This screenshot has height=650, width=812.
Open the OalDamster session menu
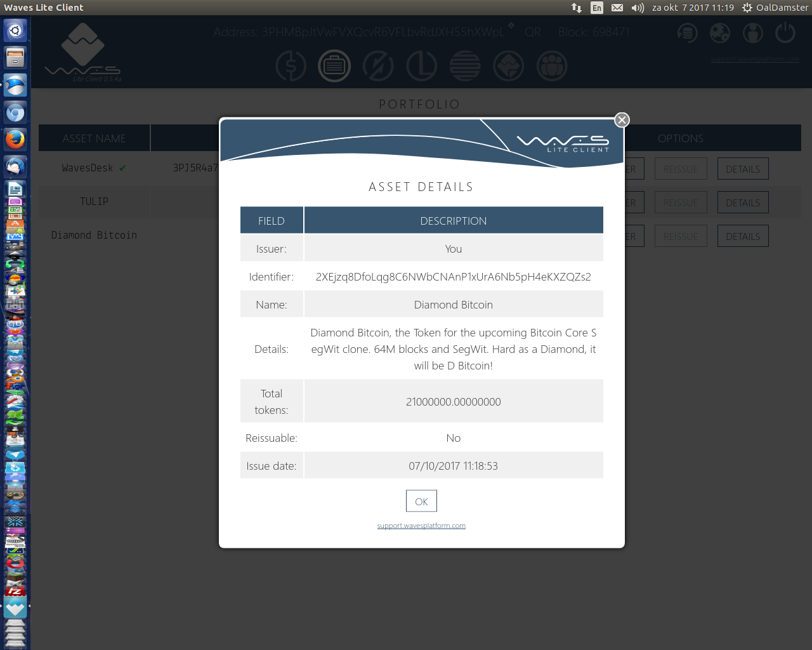tap(775, 8)
